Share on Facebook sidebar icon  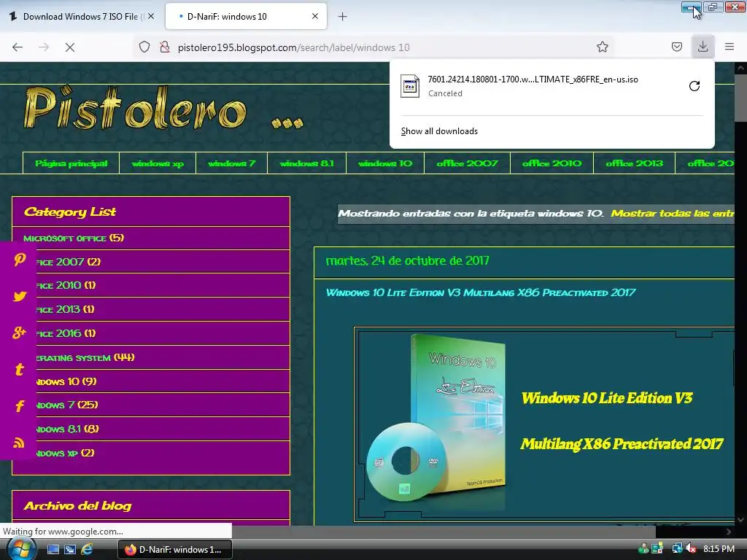coord(20,405)
